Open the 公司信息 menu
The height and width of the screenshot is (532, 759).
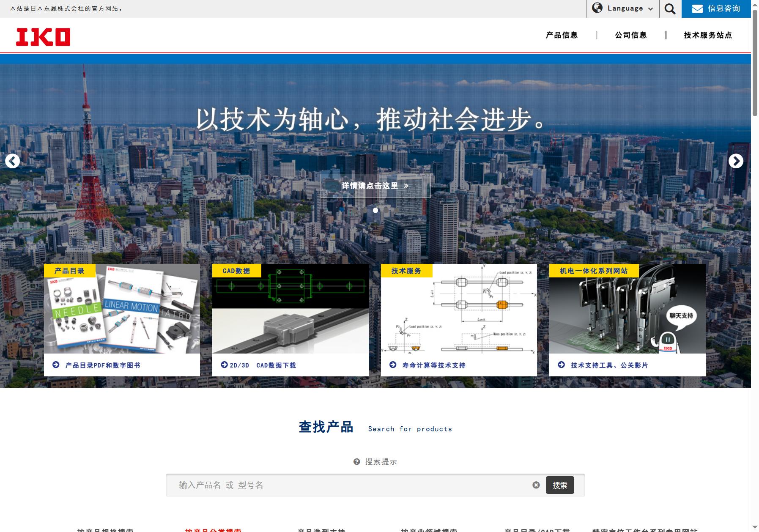[x=631, y=35]
